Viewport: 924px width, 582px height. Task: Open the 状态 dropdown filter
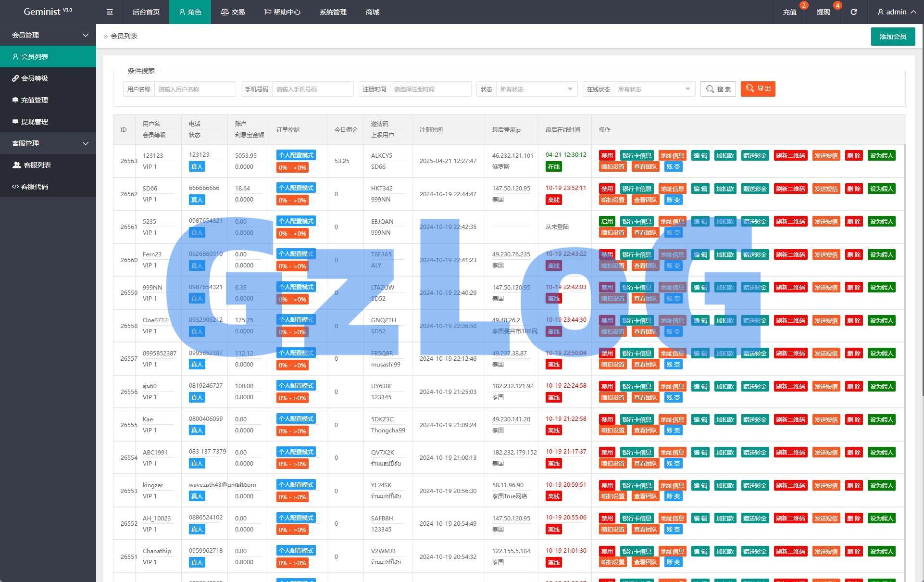coord(536,89)
